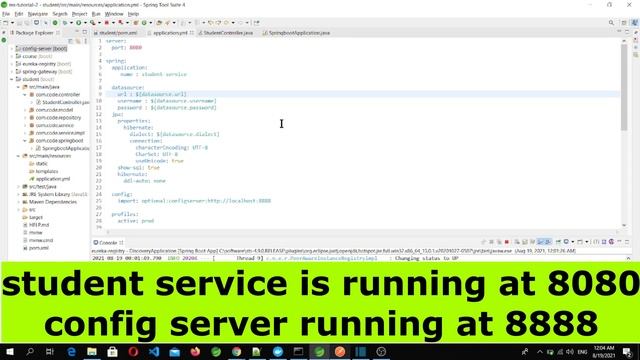Click line 9 url datasource text
This screenshot has height=360, width=640.
(151, 94)
